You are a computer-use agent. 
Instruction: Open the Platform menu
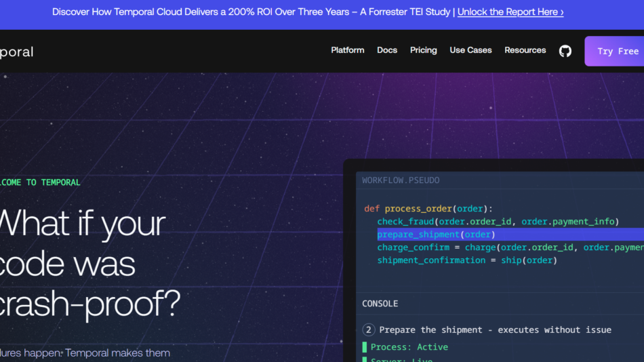click(x=347, y=50)
